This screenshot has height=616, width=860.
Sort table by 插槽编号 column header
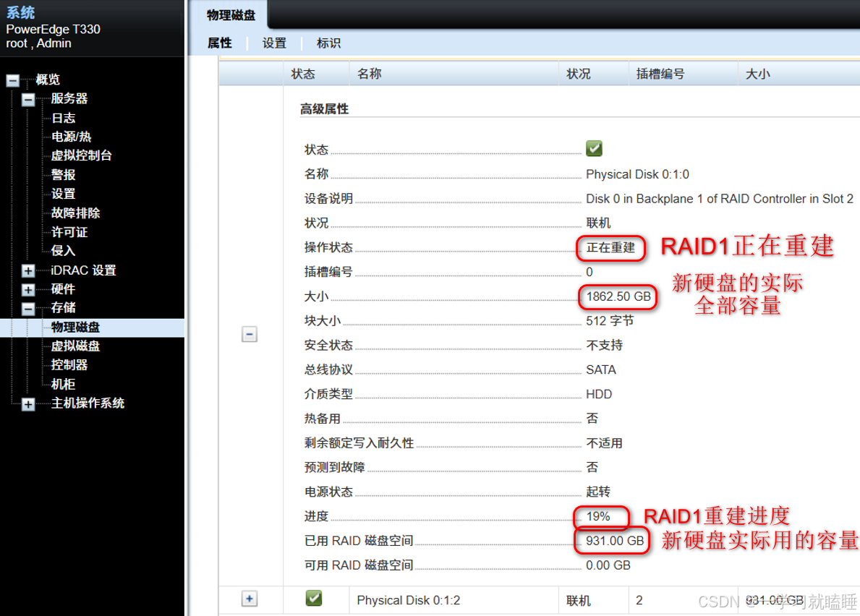click(660, 74)
